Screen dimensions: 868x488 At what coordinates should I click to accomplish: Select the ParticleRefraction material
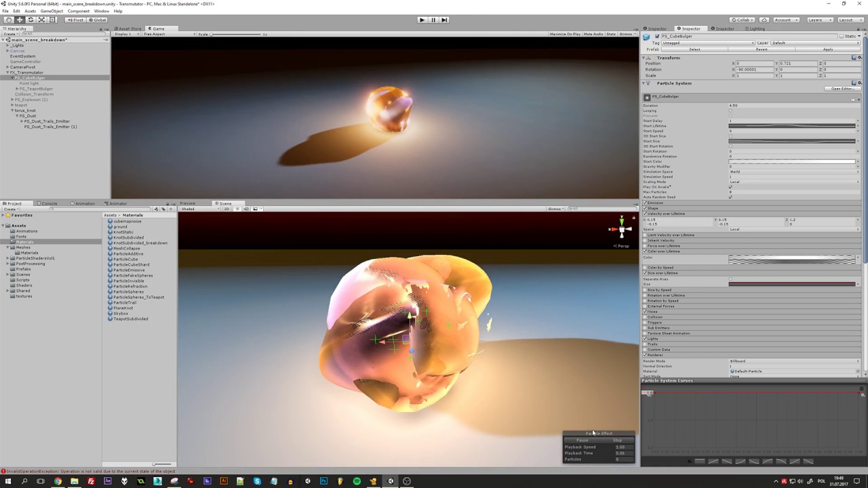pyautogui.click(x=132, y=287)
